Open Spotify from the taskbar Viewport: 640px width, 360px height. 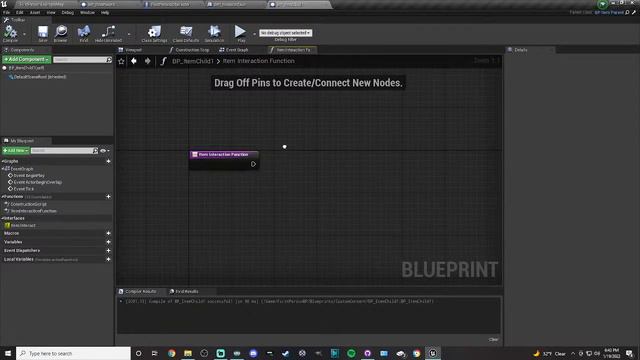coord(351,353)
